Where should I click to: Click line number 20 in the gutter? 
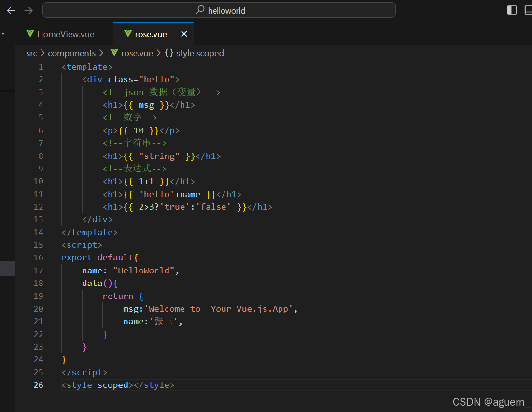[x=38, y=309]
